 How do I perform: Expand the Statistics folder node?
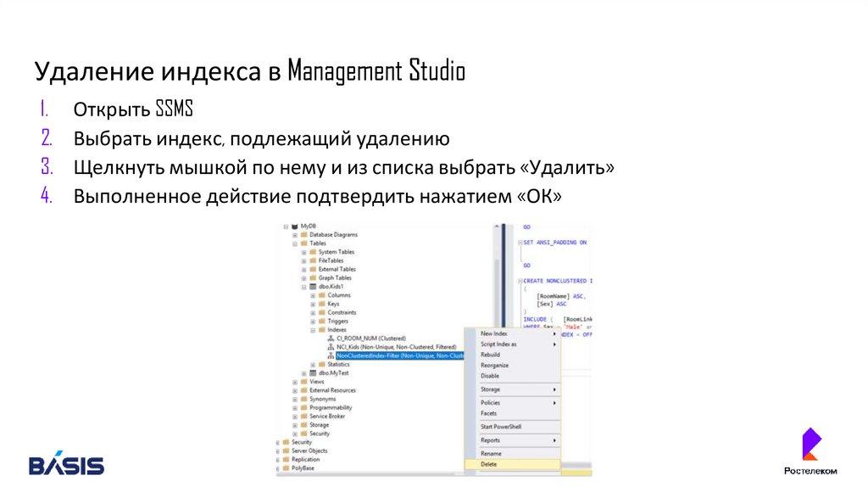coord(313,365)
